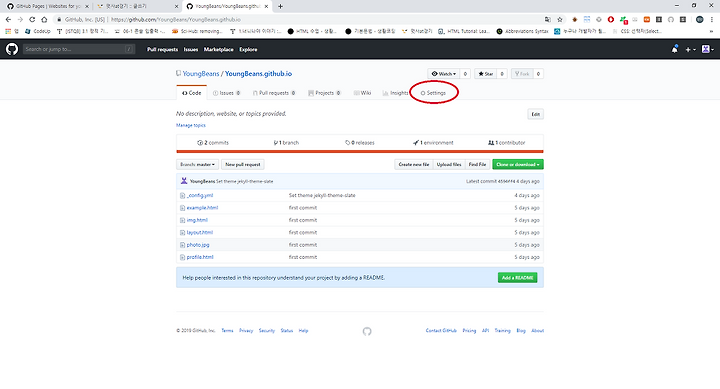720x389 pixels.
Task: Click YoungBeans owner link in repo title
Action: coord(201,73)
